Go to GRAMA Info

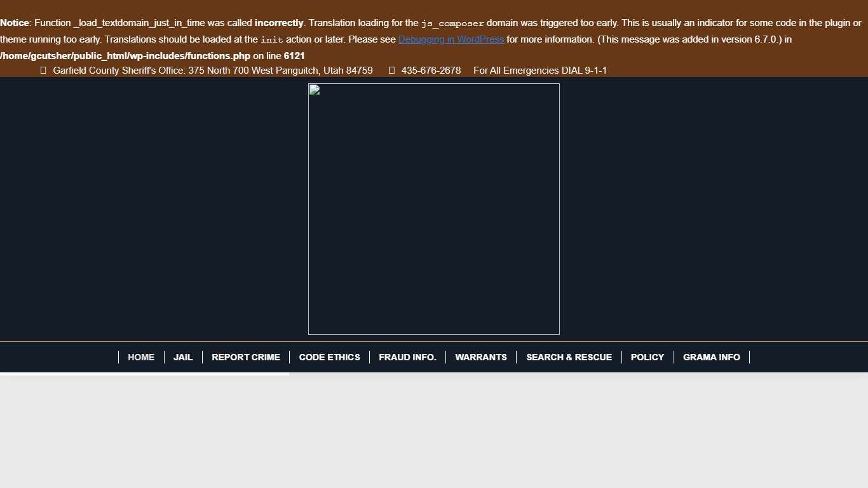tap(711, 357)
